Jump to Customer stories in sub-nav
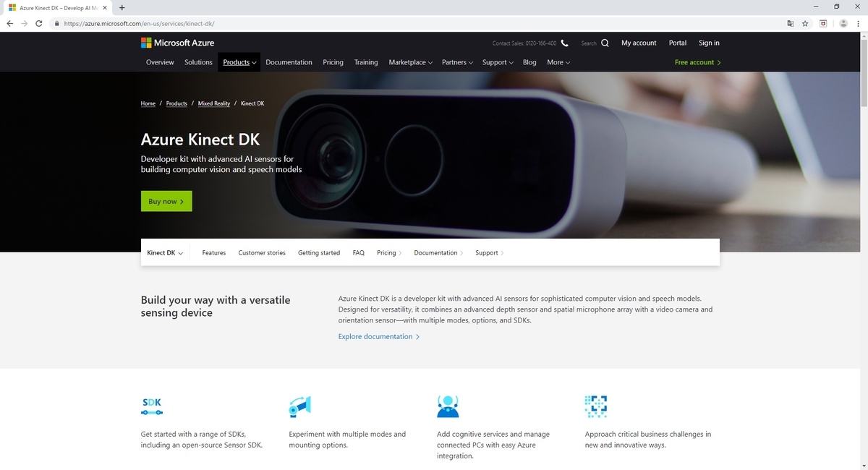This screenshot has width=868, height=470. [x=262, y=253]
